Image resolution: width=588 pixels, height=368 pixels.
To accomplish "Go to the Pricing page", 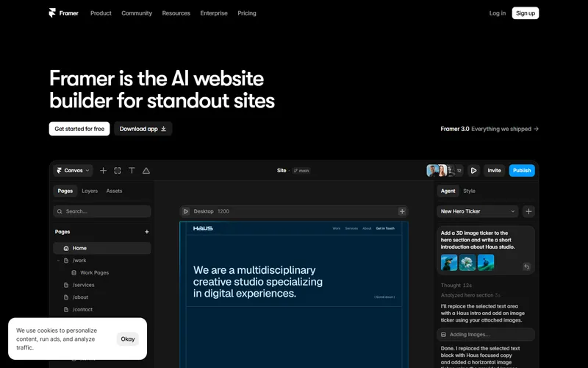I will 247,13.
